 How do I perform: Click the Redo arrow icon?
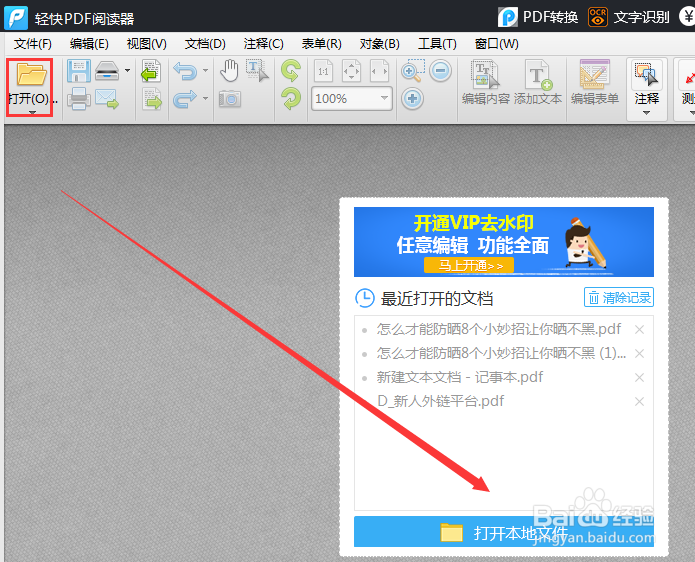pyautogui.click(x=185, y=98)
